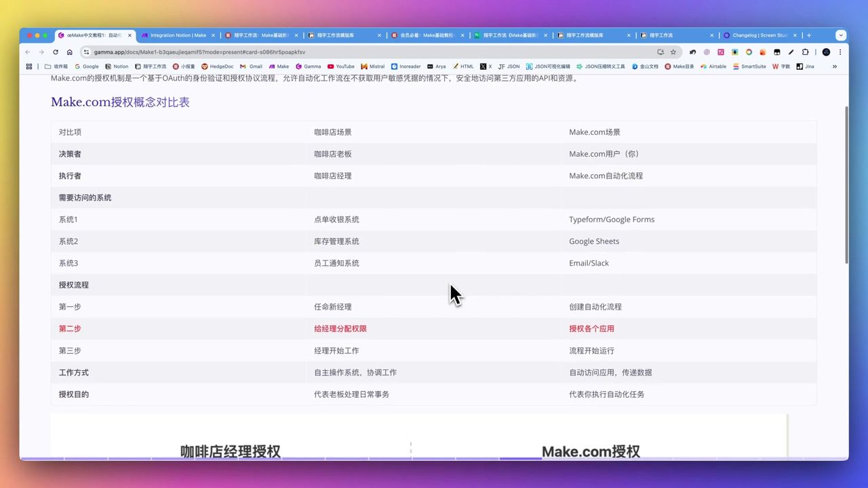Screen dimensions: 868x488
Task: Open the tab search dropdown arrow
Action: pos(841,35)
